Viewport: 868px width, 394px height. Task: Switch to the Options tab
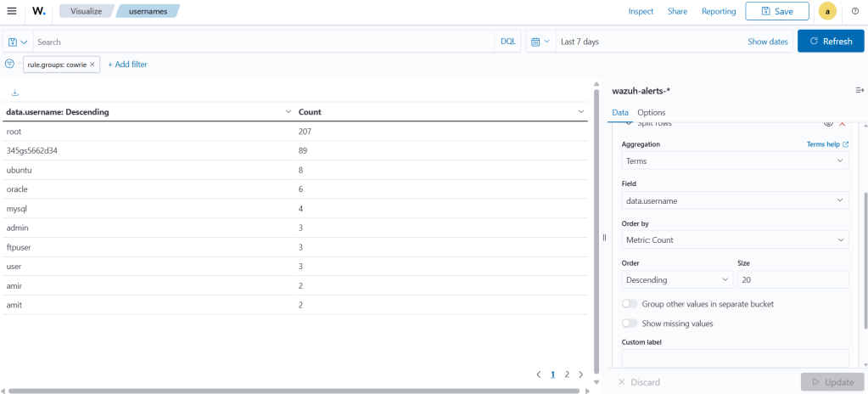tap(651, 112)
